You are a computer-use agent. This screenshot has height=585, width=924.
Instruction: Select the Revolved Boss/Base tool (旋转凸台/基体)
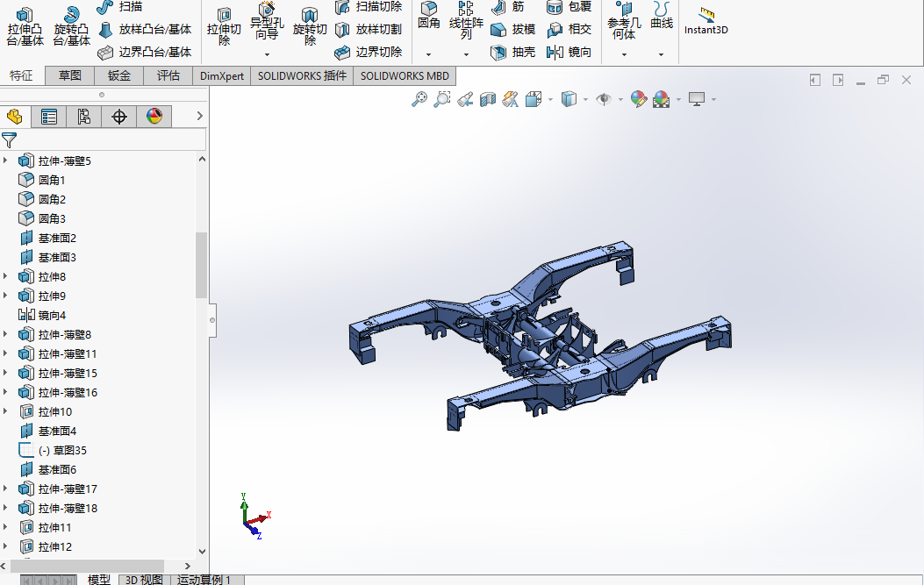[x=71, y=26]
